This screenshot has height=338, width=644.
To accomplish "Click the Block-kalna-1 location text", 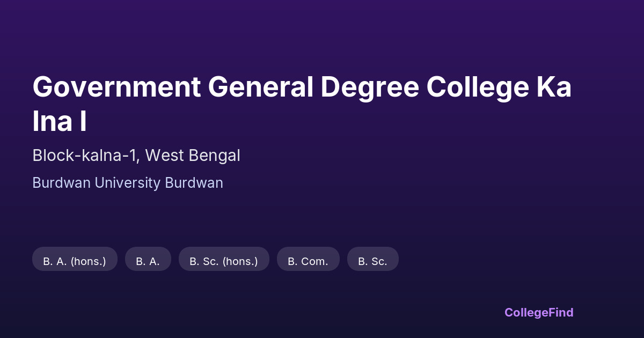I will pyautogui.click(x=86, y=156).
